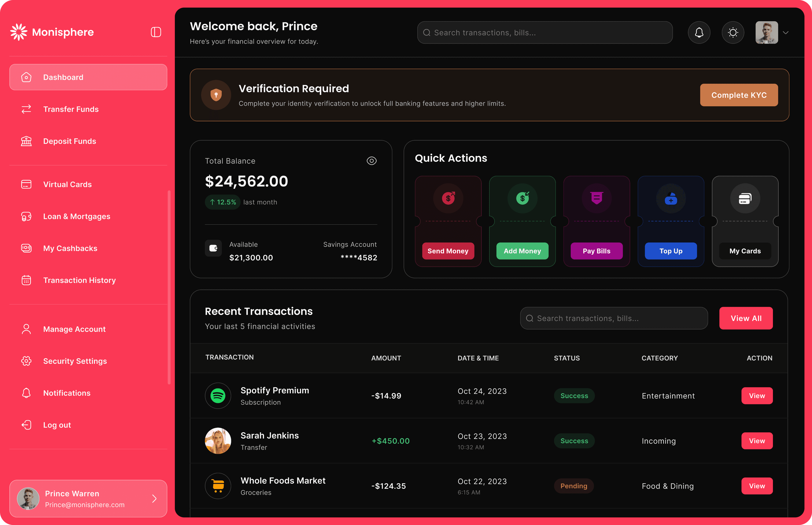Click the View All transactions button
Image resolution: width=812 pixels, height=525 pixels.
click(x=746, y=318)
